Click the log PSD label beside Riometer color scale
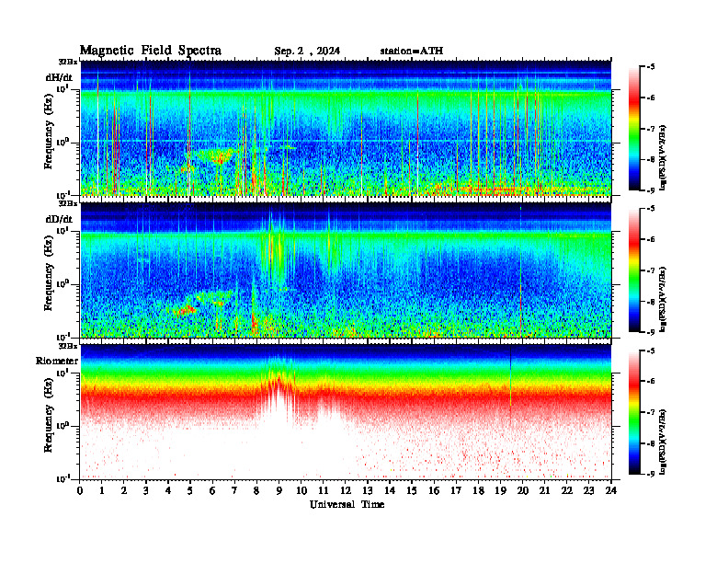 pyautogui.click(x=664, y=442)
